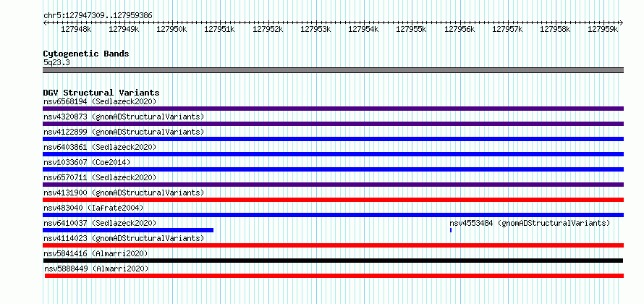Select the 5q23.3 band label
644x304 pixels.
(x=56, y=62)
